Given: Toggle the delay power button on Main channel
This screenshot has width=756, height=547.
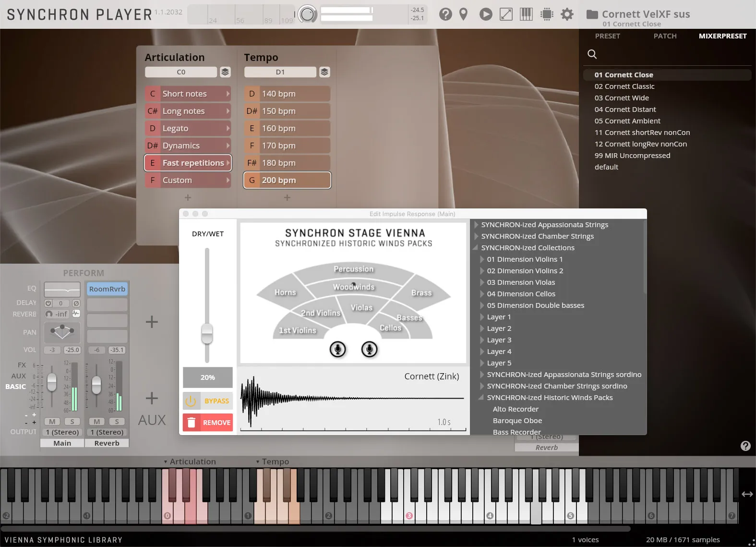Looking at the screenshot, I should coord(48,304).
